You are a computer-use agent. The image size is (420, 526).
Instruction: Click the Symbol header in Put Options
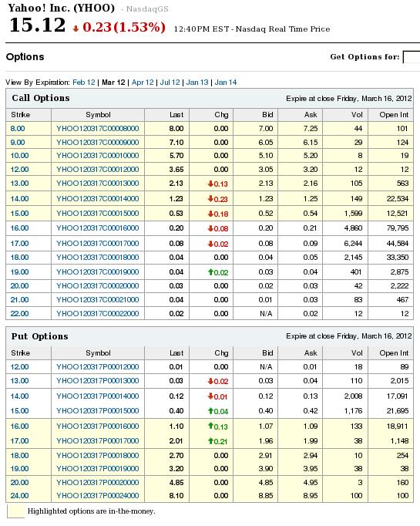(x=98, y=353)
